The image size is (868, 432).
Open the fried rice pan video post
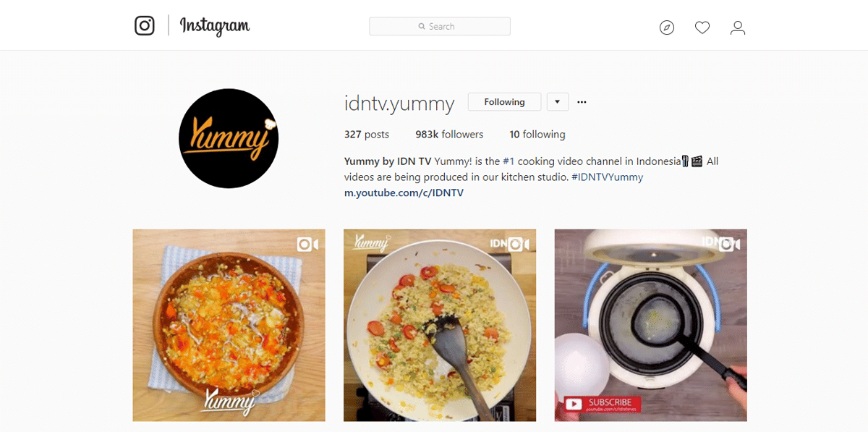[440, 326]
